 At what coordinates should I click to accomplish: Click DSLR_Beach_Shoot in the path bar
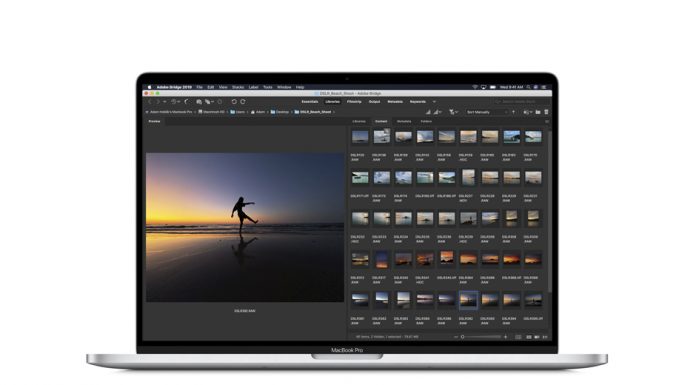click(312, 112)
